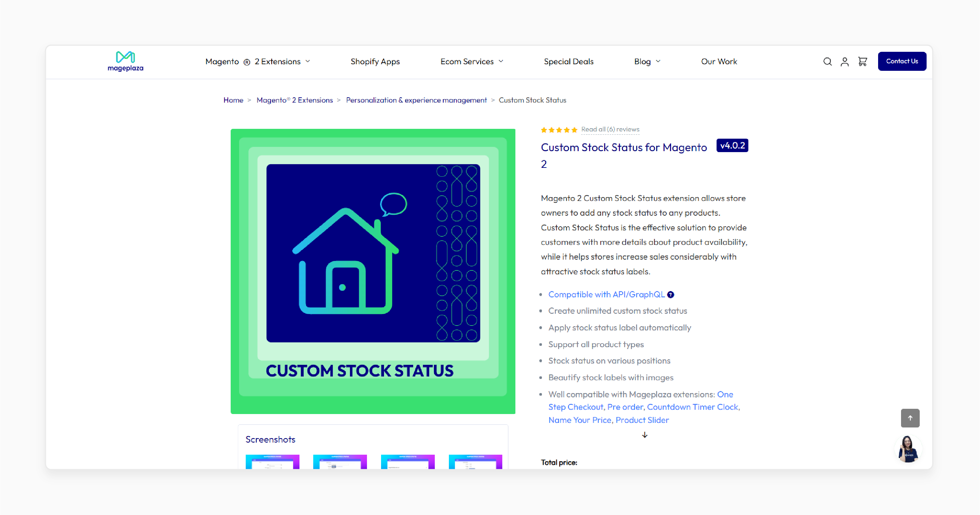Expand the Ecom Services dropdown
Screen dimensions: 980x515
[x=472, y=62]
